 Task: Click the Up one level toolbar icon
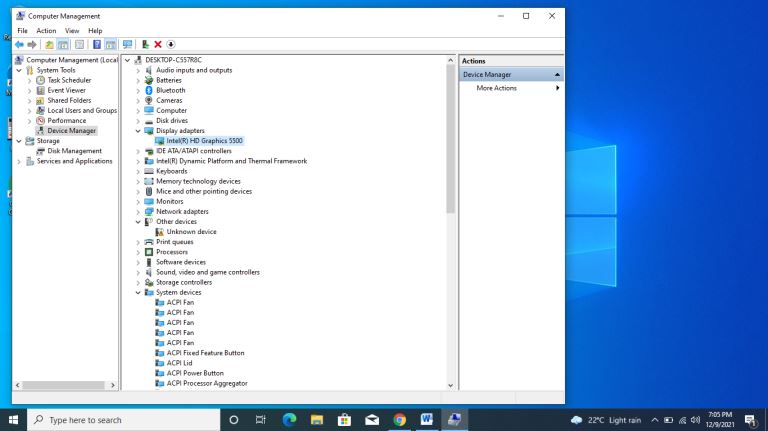coord(49,45)
